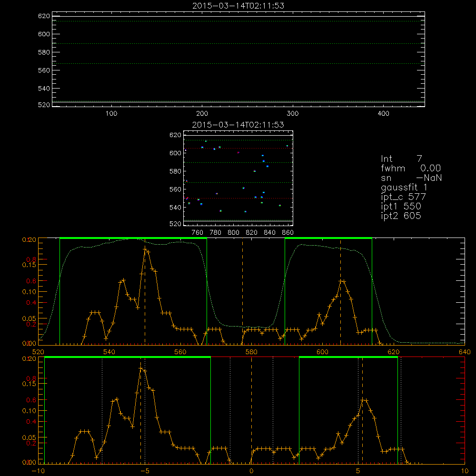Select x-axis label '780' on scatter plot
Viewport: 476px width, 476px height.
pos(216,233)
